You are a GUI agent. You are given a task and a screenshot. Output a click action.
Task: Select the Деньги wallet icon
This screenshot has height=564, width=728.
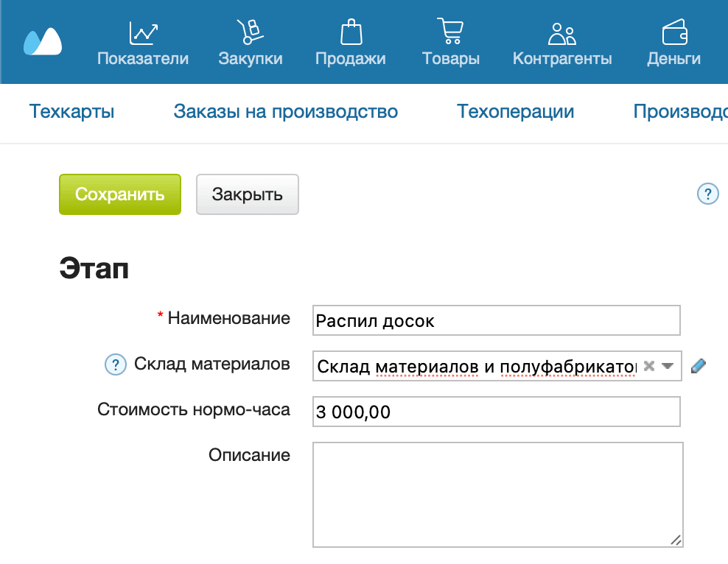click(x=674, y=31)
